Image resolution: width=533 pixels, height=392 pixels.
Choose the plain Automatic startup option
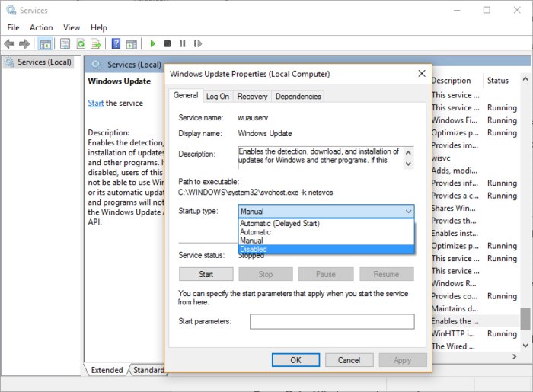[326, 232]
